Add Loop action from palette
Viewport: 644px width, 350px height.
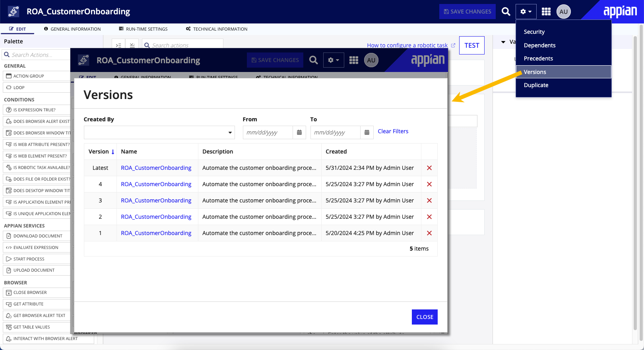tap(37, 87)
